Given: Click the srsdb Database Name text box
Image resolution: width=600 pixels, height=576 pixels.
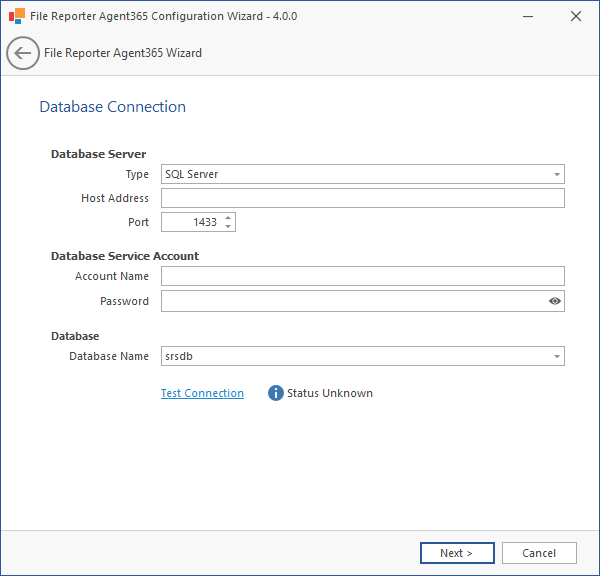Looking at the screenshot, I should pos(352,356).
